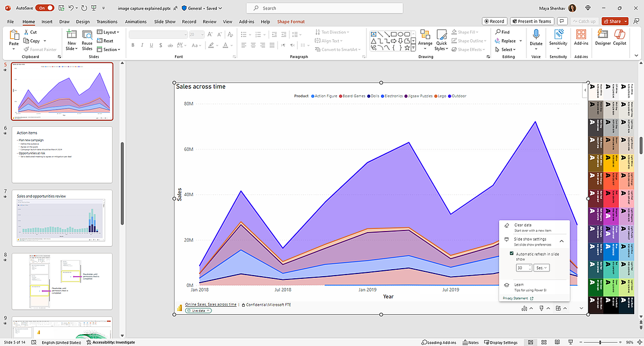Open the visualization type icon under the chart
The height and width of the screenshot is (346, 644).
(x=524, y=308)
